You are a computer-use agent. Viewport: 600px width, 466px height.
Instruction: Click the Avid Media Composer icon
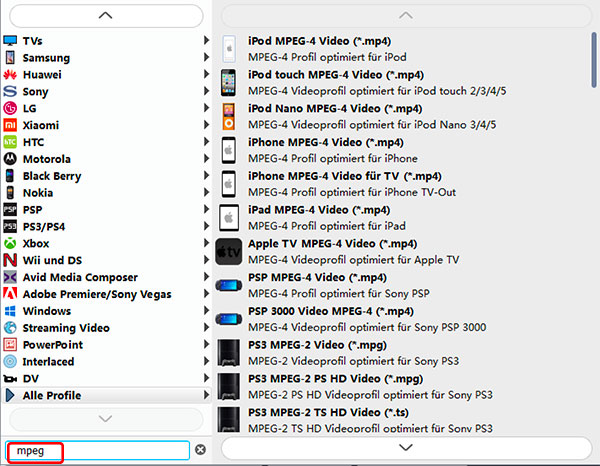(x=10, y=277)
